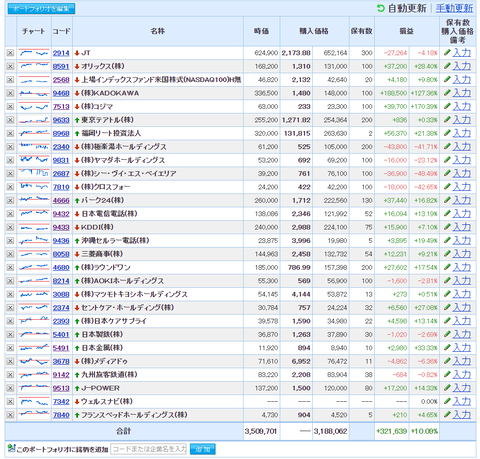The image size is (480, 459).
Task: Click the 損益 column header
Action: 407,31
